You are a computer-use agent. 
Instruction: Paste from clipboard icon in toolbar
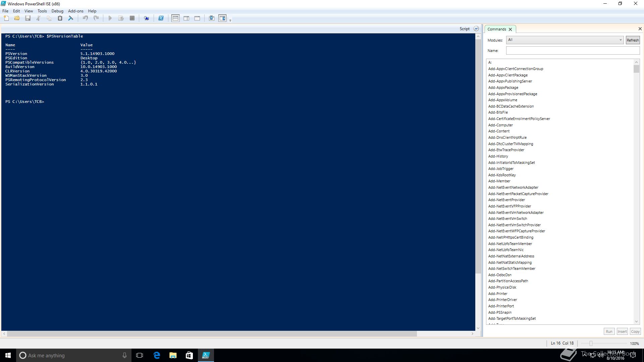(x=60, y=18)
